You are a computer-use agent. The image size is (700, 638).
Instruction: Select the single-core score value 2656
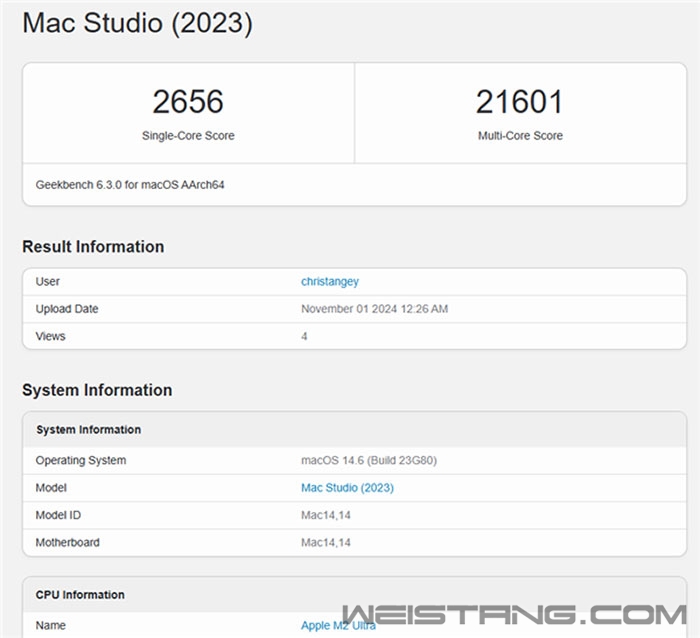188,102
